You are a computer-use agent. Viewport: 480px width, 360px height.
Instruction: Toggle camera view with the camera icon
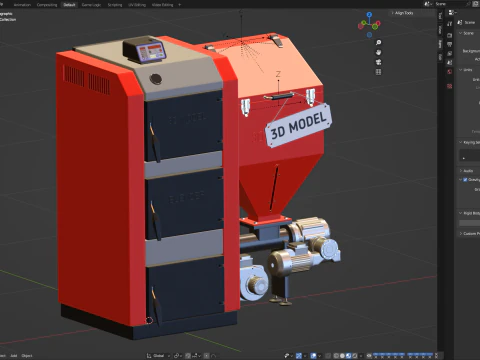tap(378, 62)
